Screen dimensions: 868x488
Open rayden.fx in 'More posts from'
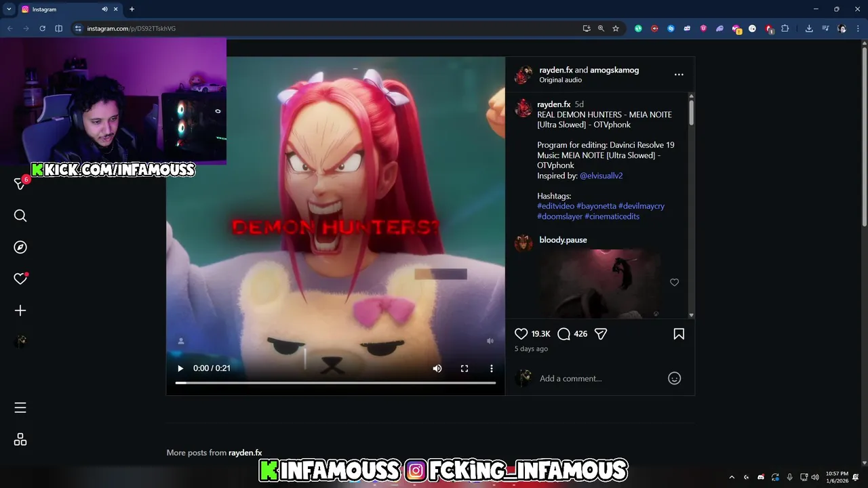245,453
